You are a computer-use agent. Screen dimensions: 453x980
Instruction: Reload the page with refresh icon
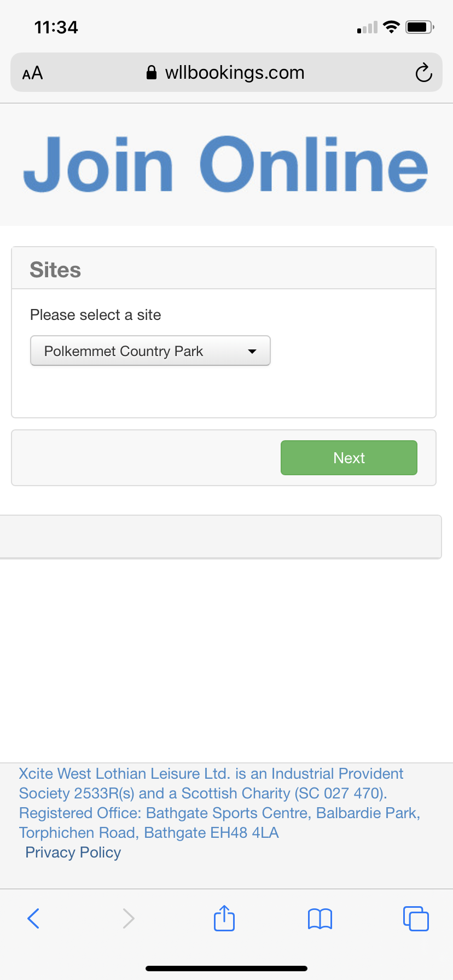423,73
